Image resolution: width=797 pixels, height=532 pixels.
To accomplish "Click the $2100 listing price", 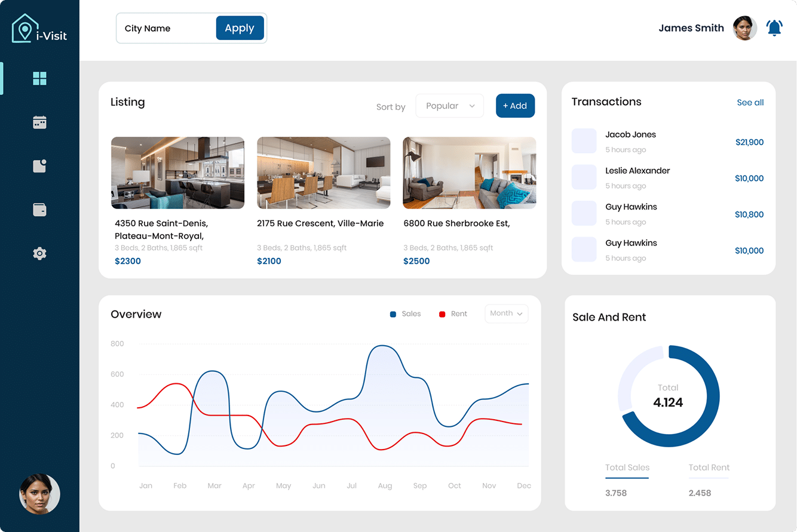I will click(x=269, y=261).
